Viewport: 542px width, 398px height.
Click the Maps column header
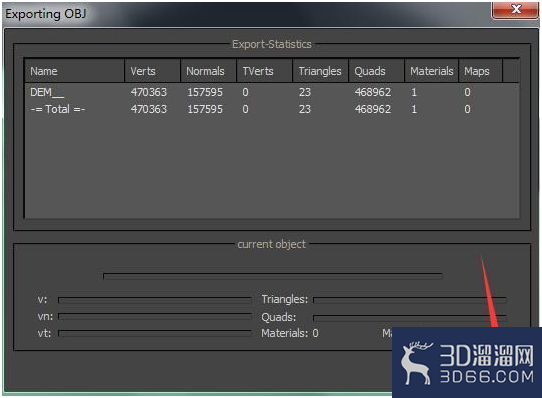pyautogui.click(x=480, y=71)
